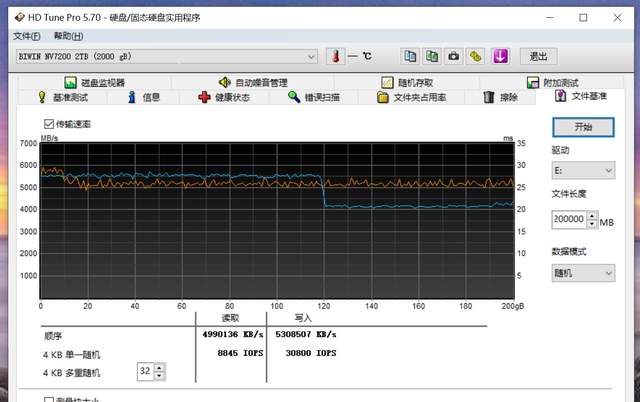
Task: Click the 4 KB 多重随机 row label
Action: tap(71, 373)
